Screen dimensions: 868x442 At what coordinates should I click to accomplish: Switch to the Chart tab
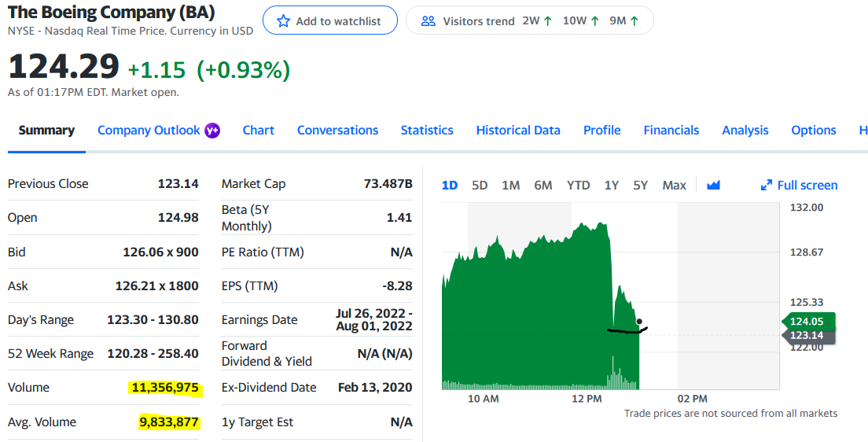pyautogui.click(x=259, y=131)
